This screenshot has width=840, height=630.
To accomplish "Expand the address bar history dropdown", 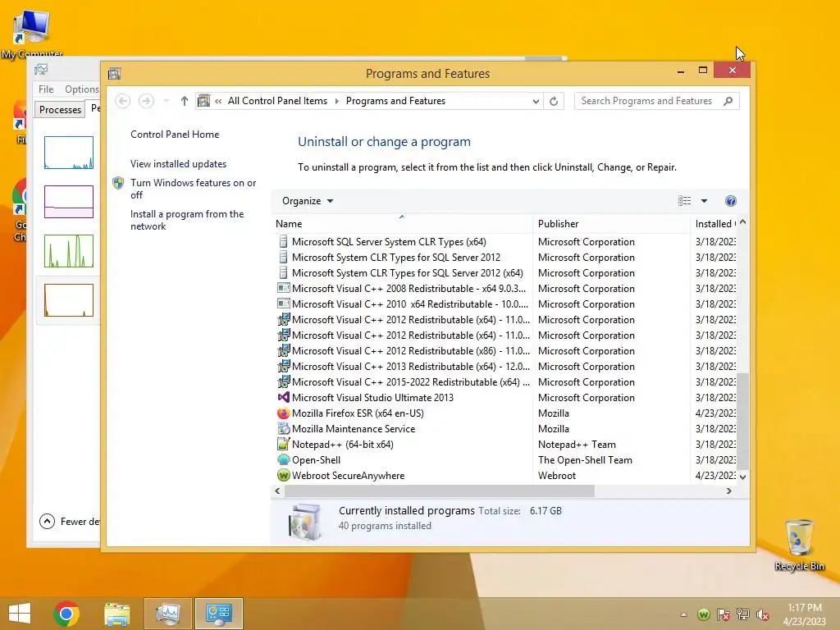I will coord(535,101).
